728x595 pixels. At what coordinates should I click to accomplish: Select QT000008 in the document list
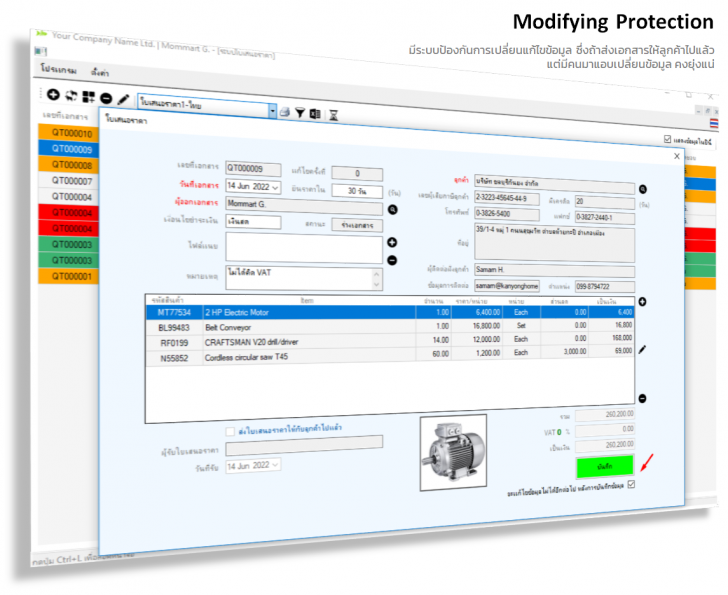(69, 164)
